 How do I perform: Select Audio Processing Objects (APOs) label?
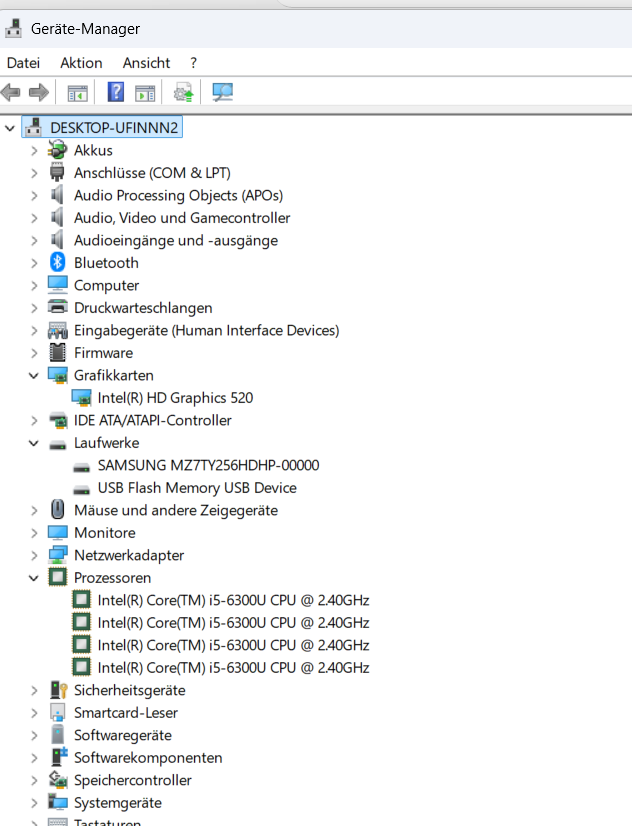coord(179,195)
